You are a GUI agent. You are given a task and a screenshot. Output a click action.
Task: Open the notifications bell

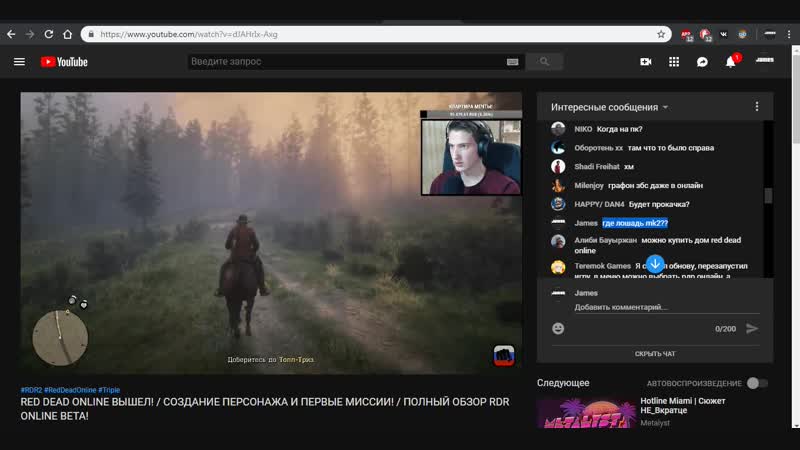[x=731, y=62]
